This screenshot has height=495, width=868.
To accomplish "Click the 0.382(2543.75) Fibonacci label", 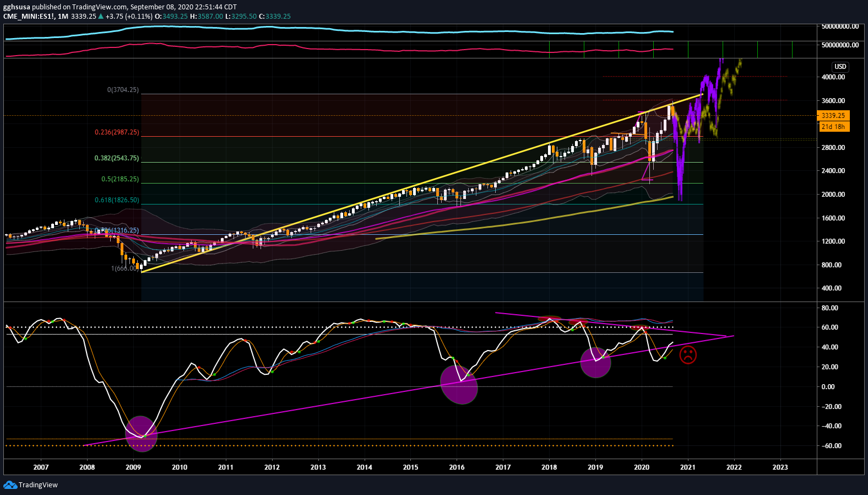I will pos(117,158).
